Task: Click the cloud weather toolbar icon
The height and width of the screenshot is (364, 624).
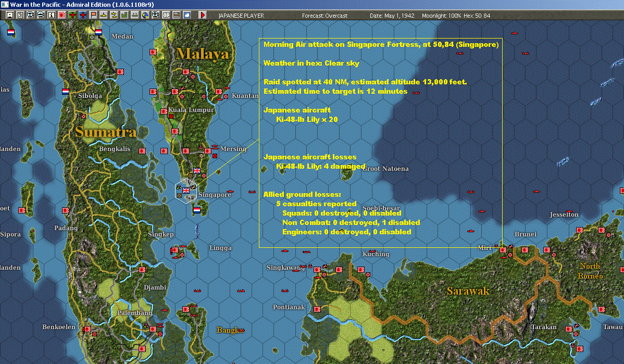Action: click(x=186, y=15)
